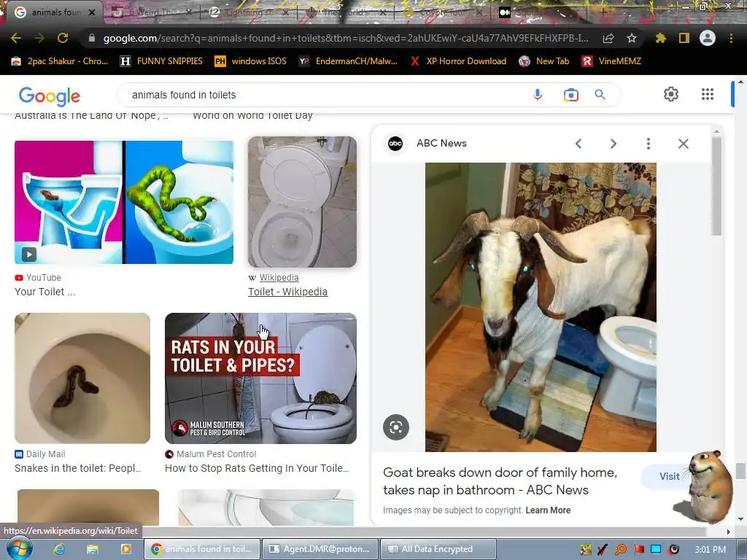747x560 pixels.
Task: Open the Wikipedia toilet photo thumbnail
Action: point(302,202)
